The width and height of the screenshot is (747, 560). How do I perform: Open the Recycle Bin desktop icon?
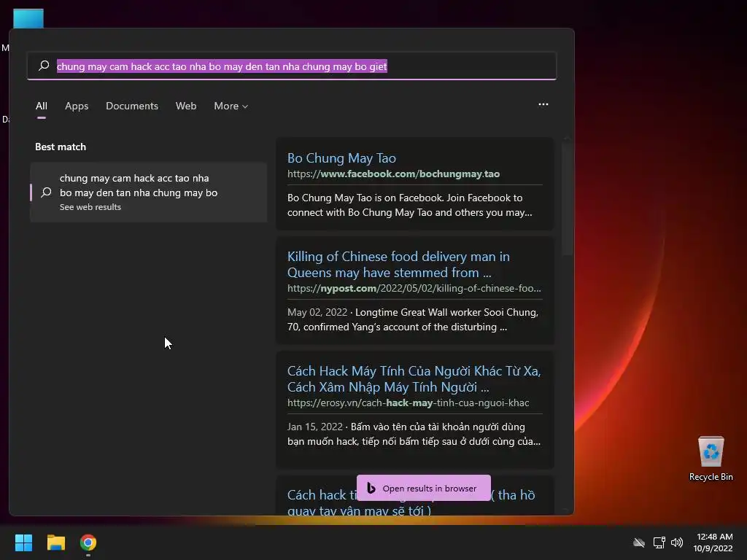711,458
